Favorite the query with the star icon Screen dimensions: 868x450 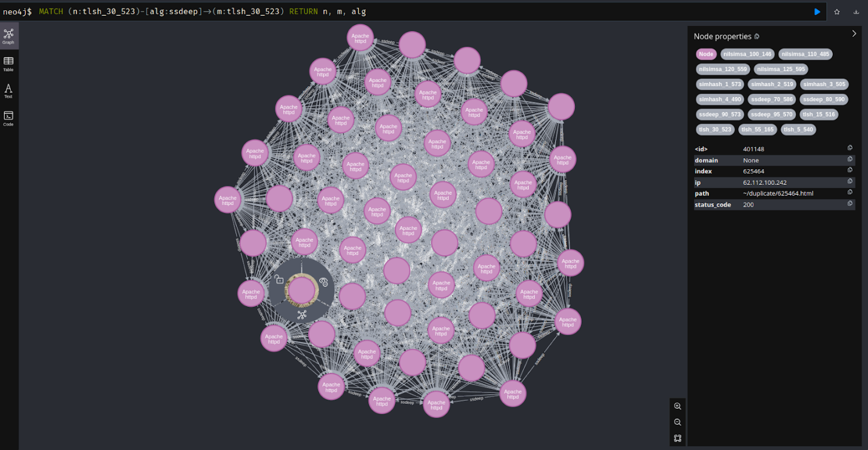coord(837,12)
